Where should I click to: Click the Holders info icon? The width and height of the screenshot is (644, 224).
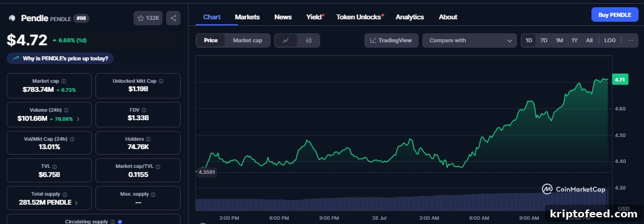[148, 139]
